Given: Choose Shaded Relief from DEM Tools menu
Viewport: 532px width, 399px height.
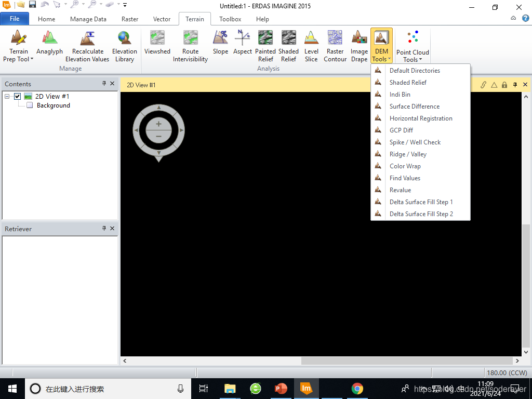Looking at the screenshot, I should 420,83.
